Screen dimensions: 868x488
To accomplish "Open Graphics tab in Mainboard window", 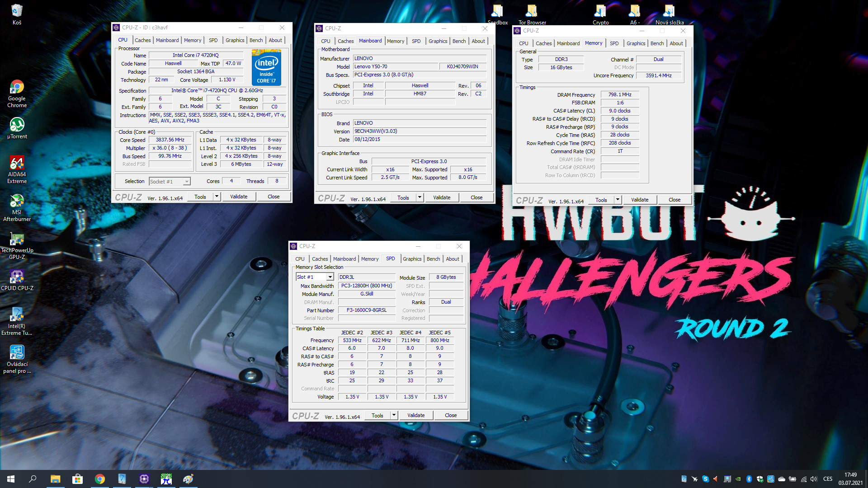I will coord(438,41).
